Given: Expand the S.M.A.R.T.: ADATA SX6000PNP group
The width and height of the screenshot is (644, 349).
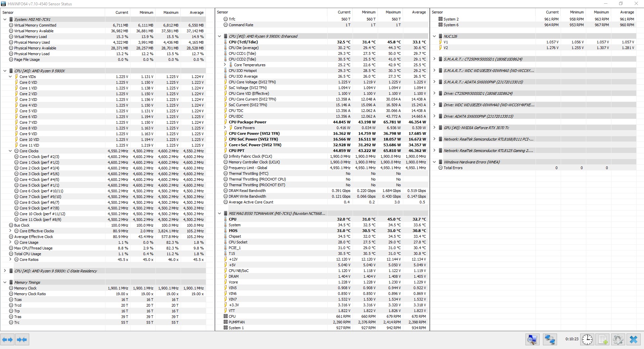Looking at the screenshot, I should 434,82.
